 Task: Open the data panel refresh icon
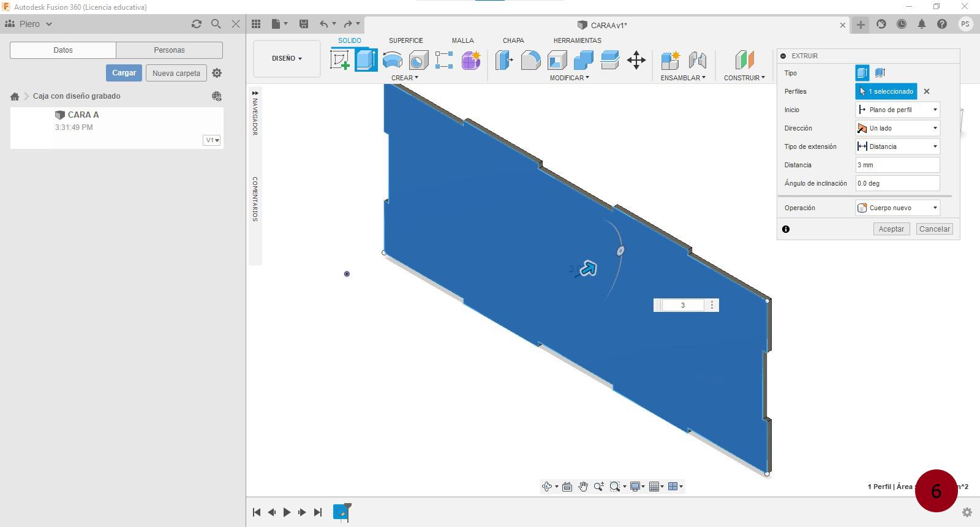tap(197, 24)
